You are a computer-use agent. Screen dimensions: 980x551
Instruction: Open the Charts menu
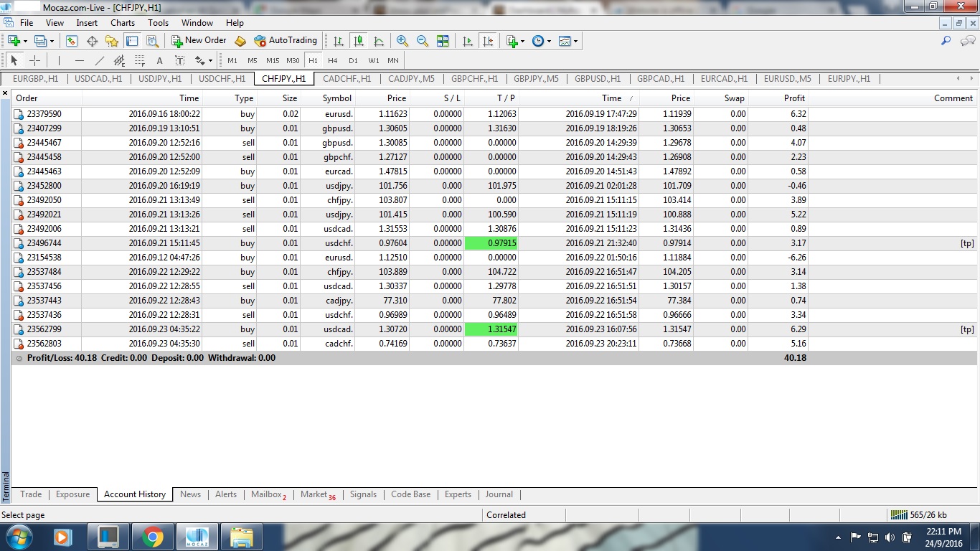[123, 23]
